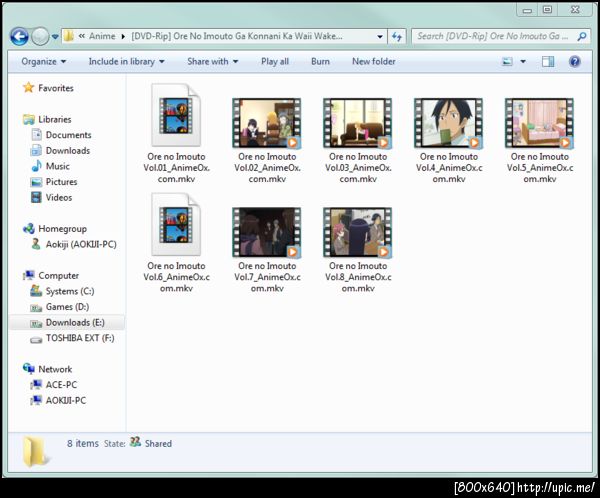
Task: Select Ore no Imouto Vol.6 file icon
Action: (x=176, y=224)
